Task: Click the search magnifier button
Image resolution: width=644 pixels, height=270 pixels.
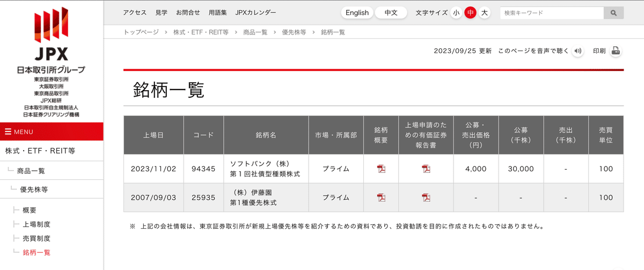Action: tap(613, 13)
